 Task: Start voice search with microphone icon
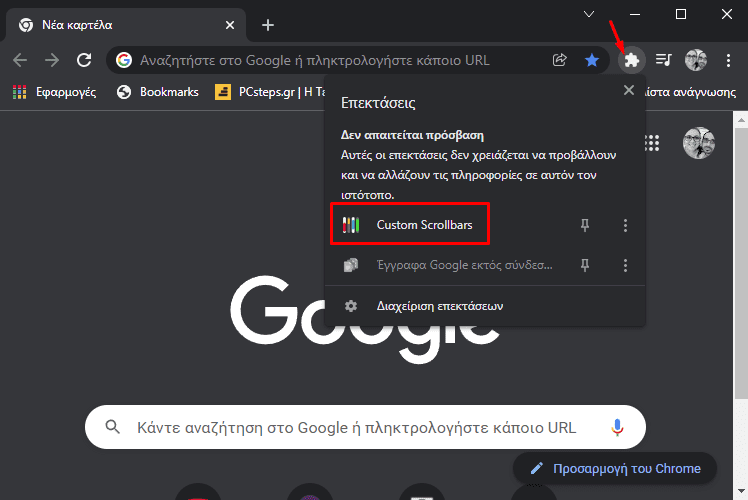click(x=617, y=427)
